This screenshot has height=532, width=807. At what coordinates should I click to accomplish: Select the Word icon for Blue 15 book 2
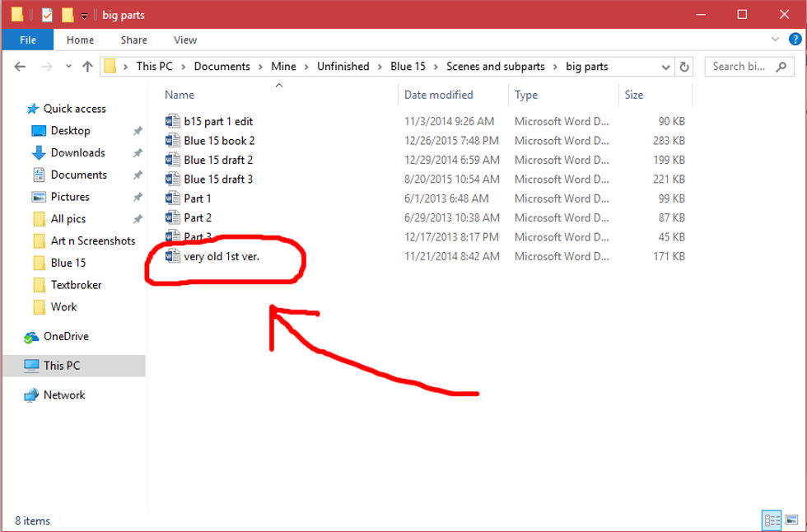[x=173, y=141]
